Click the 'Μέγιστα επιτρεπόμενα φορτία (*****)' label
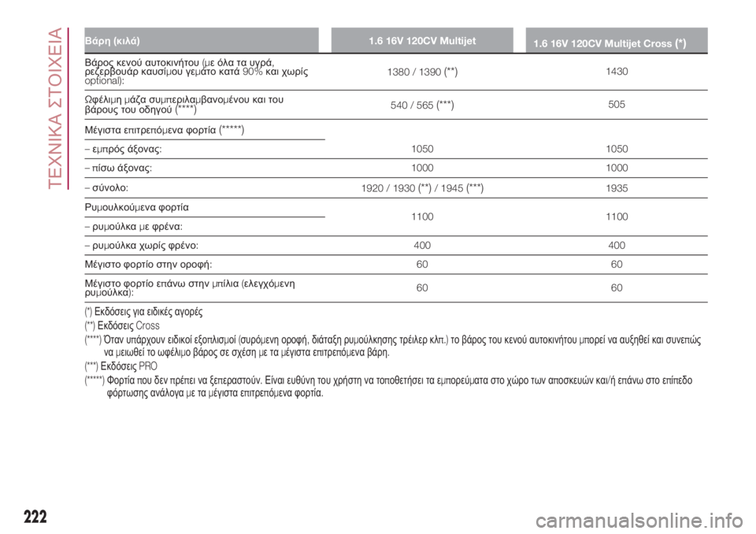756x534 pixels. click(165, 130)
